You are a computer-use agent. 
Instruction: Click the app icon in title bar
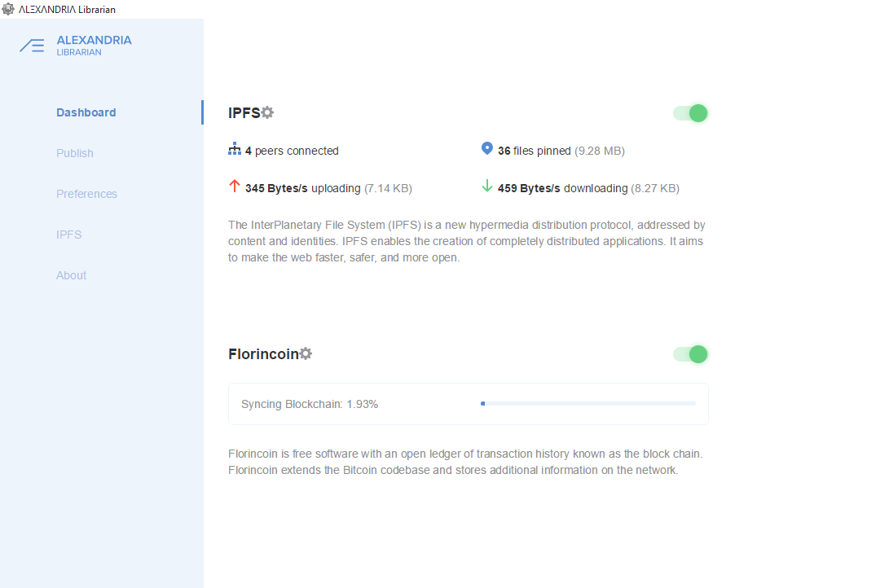8,9
